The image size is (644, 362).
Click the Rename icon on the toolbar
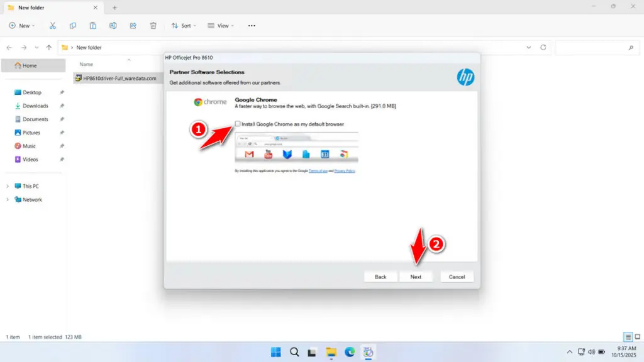click(x=113, y=25)
